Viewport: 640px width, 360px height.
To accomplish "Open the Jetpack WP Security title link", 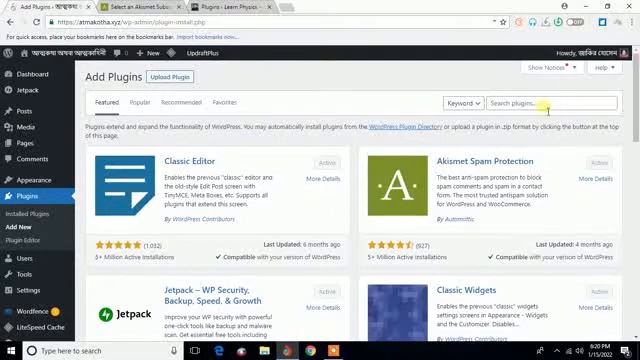I will (x=213, y=296).
